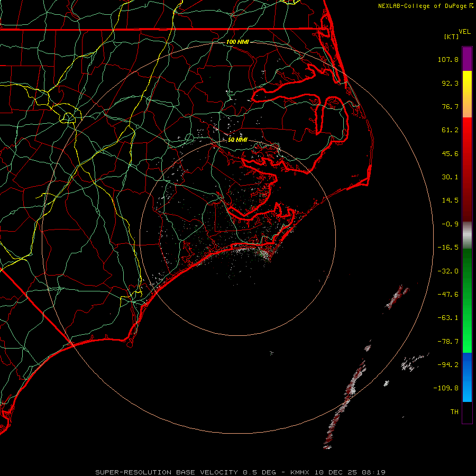
Task: Click the [KT] units label
Action: click(x=452, y=36)
